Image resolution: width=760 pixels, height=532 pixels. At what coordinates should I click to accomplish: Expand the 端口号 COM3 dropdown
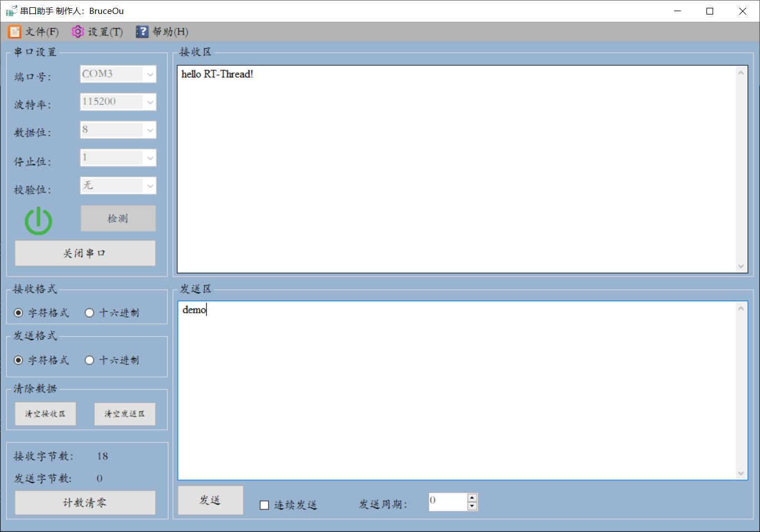click(x=150, y=74)
